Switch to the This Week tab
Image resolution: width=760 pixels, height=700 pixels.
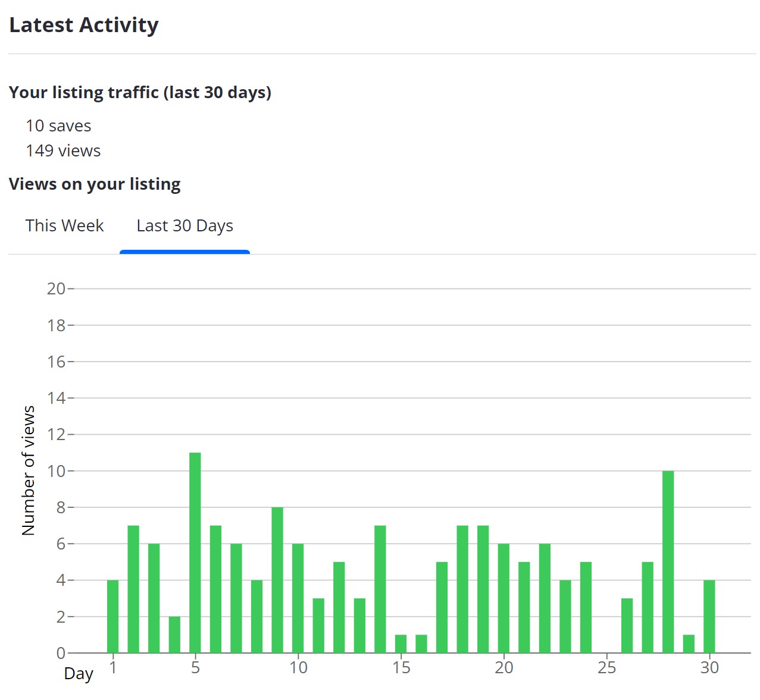(x=64, y=226)
